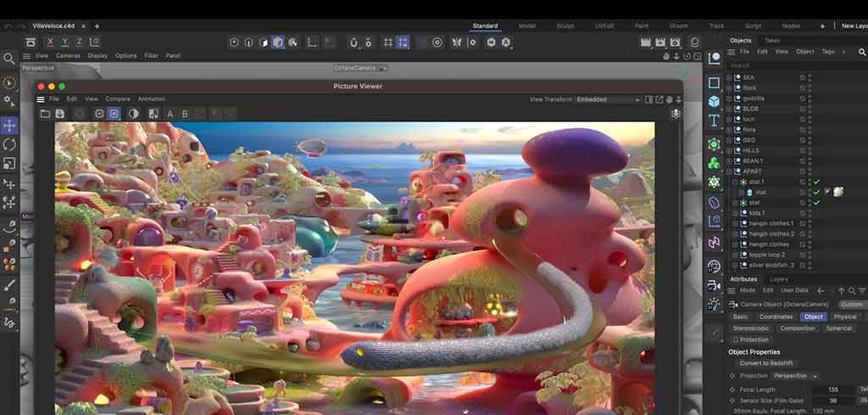
Task: Click the Render View clapperboard icon
Action: [x=645, y=42]
